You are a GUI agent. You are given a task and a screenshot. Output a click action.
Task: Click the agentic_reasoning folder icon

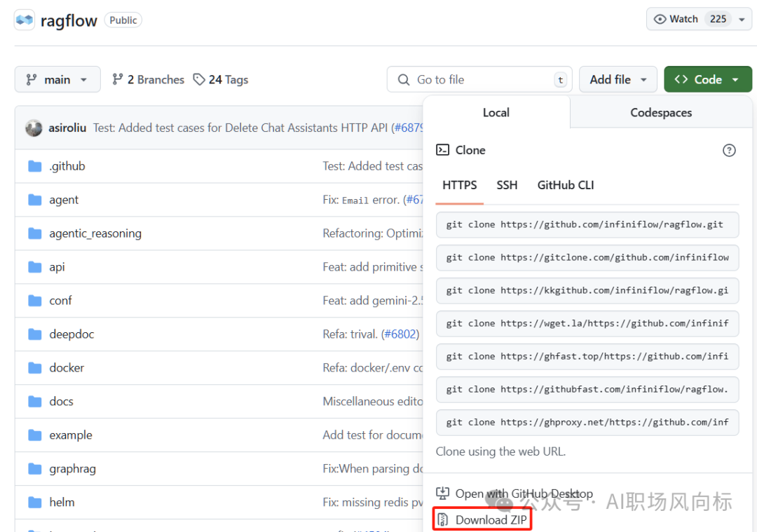click(35, 233)
